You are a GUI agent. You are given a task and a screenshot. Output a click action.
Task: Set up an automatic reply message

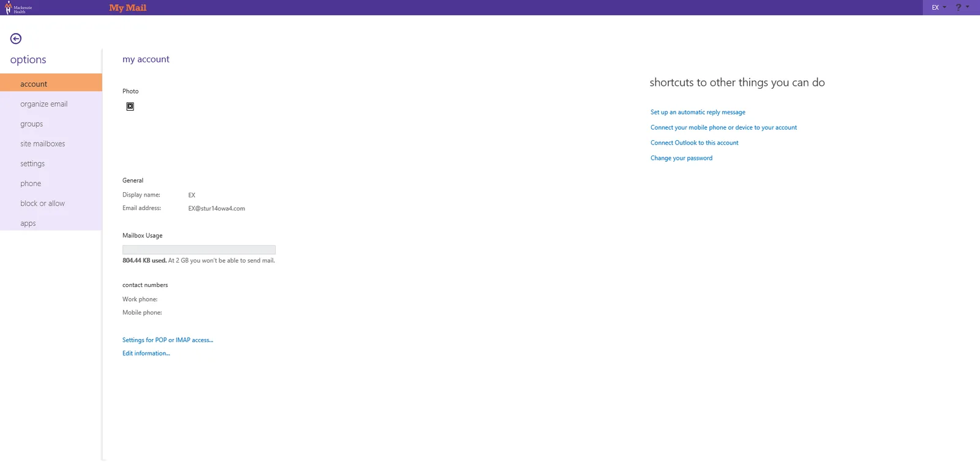pos(698,112)
